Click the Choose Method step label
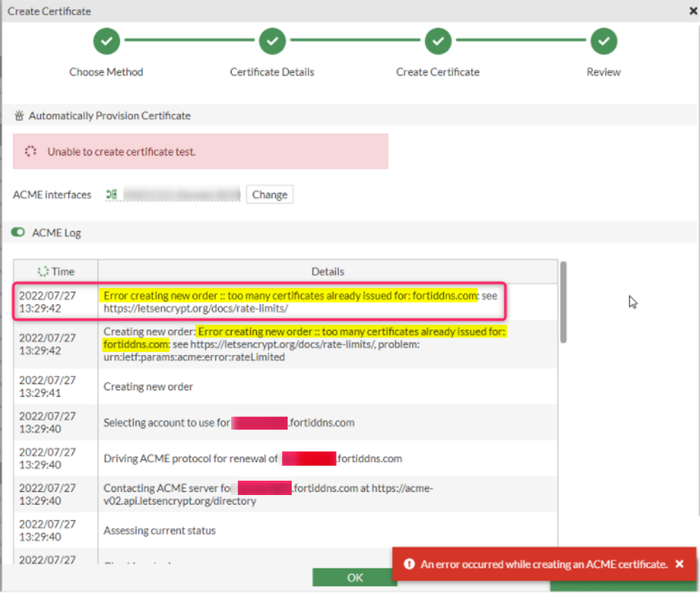Viewport: 700px width, 593px height. (x=107, y=72)
